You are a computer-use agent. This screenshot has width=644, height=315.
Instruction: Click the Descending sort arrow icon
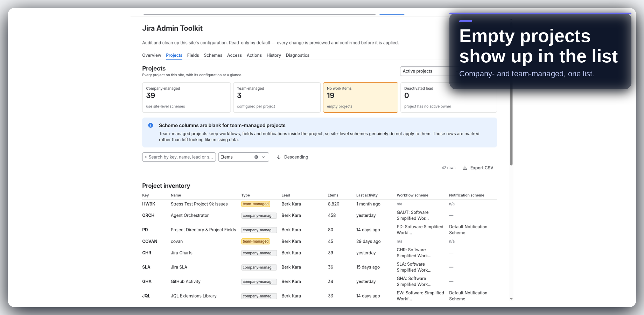pyautogui.click(x=279, y=157)
